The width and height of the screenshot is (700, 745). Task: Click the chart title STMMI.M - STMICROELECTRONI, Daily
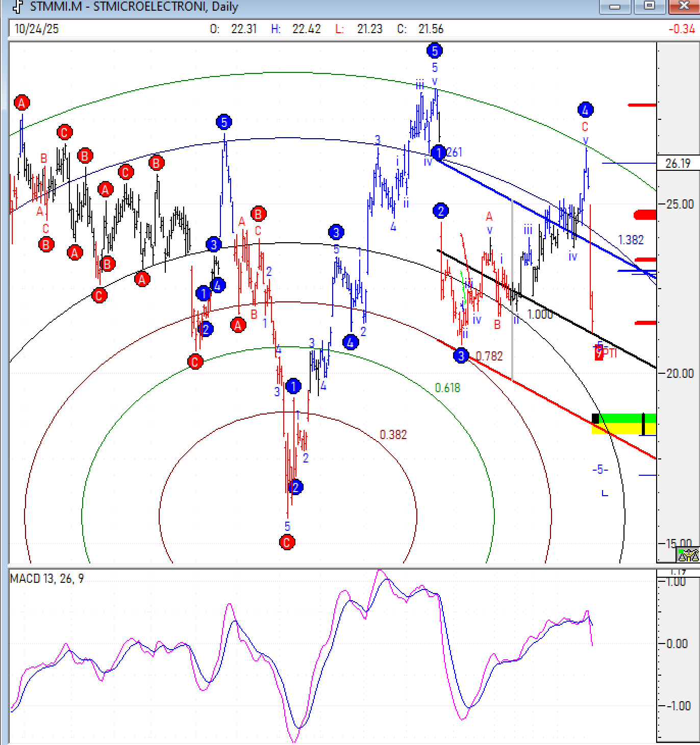134,7
